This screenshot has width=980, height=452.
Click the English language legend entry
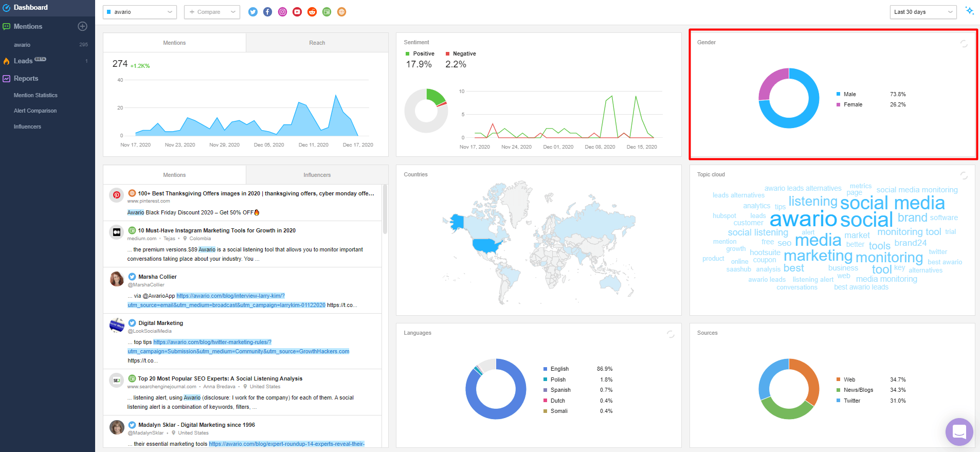[559, 369]
